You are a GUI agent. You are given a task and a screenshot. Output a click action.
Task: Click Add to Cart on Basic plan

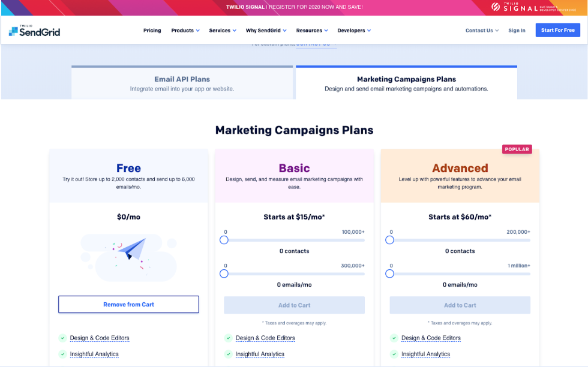295,305
